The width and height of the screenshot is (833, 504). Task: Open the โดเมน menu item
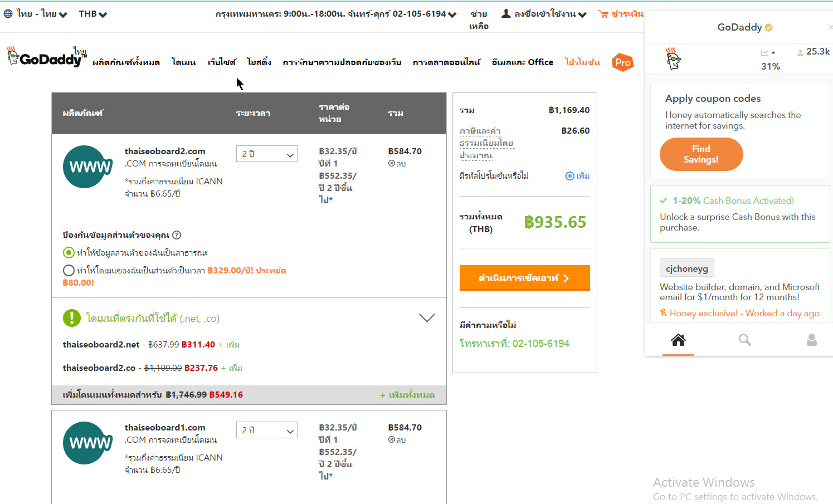tap(183, 62)
